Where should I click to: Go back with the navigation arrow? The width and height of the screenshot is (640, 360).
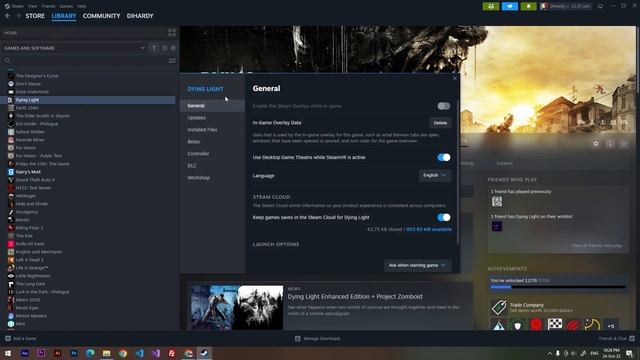7,16
